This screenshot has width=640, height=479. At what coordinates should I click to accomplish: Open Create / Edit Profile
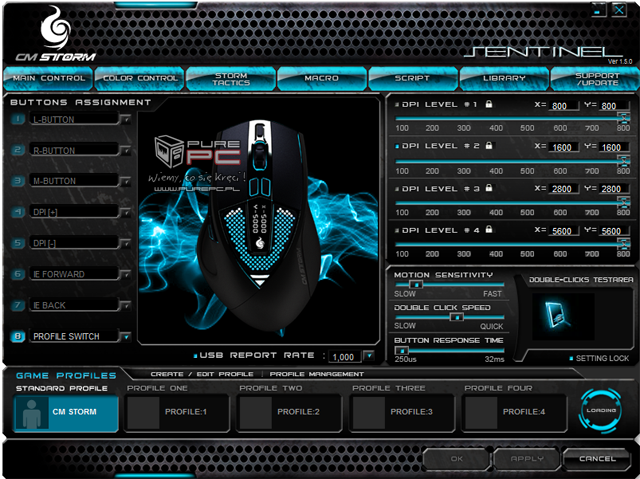pyautogui.click(x=202, y=374)
